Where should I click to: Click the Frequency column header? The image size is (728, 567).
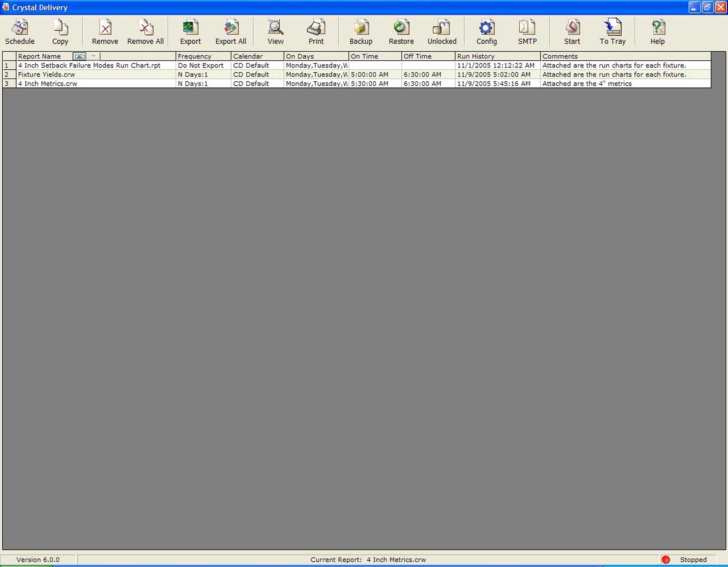(203, 56)
